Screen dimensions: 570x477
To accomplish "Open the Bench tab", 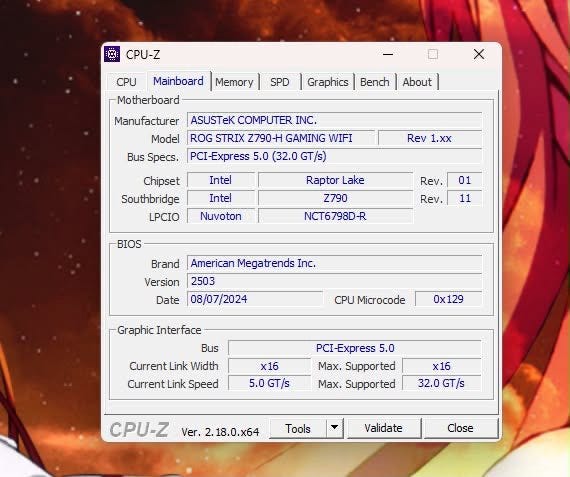I will 374,82.
